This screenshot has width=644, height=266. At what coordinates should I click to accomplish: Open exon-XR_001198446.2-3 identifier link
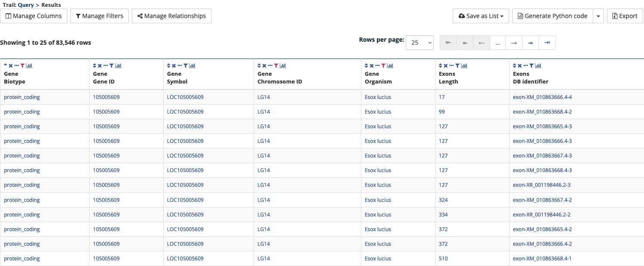tap(541, 185)
